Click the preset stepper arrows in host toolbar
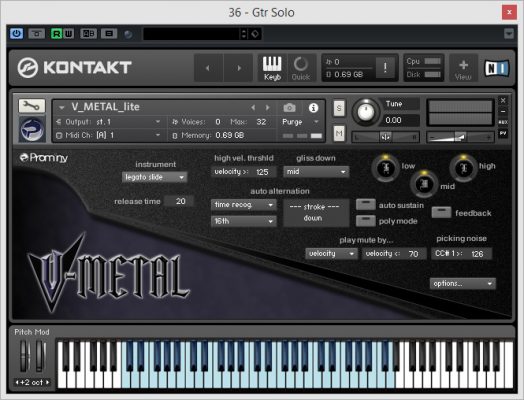The image size is (524, 400). point(244,34)
